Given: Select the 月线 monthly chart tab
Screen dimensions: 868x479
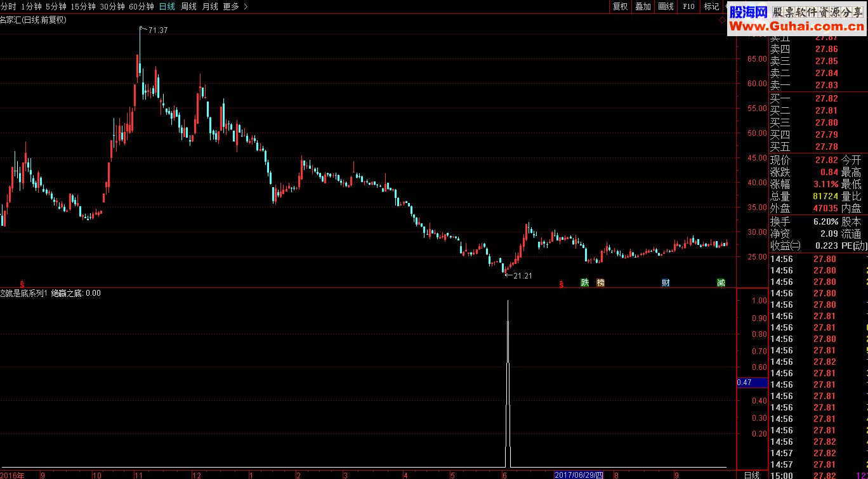Looking at the screenshot, I should 210,6.
